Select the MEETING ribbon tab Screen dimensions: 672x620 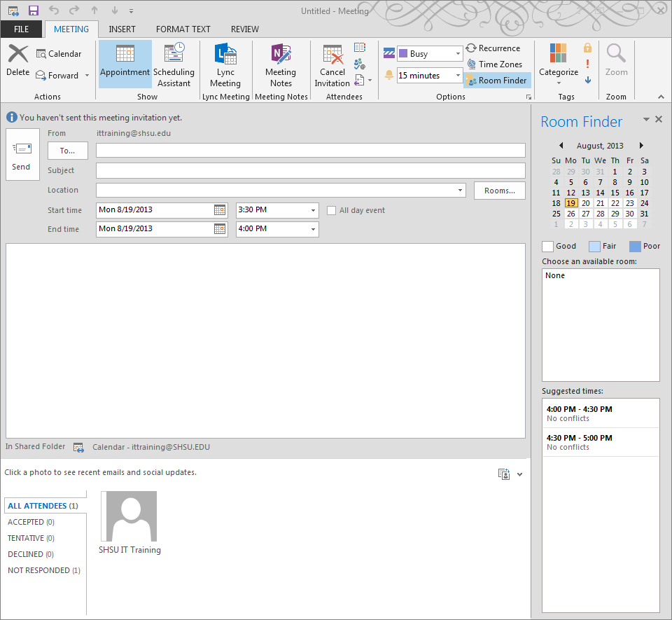coord(71,29)
